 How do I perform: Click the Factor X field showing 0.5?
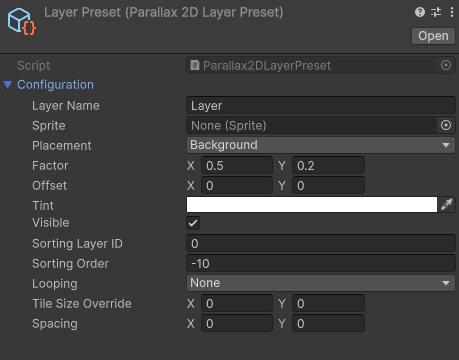click(237, 166)
